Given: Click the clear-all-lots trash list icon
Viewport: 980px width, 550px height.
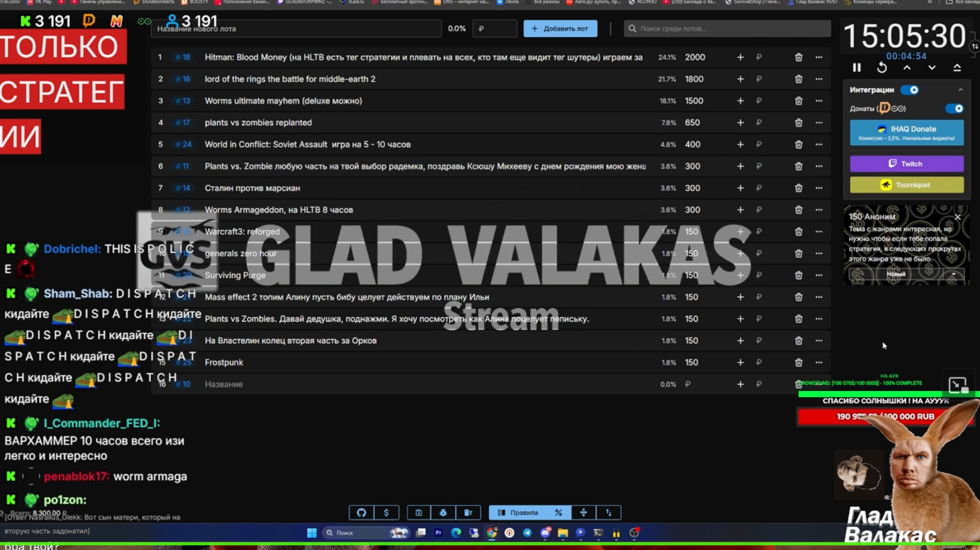Looking at the screenshot, I should (x=468, y=513).
